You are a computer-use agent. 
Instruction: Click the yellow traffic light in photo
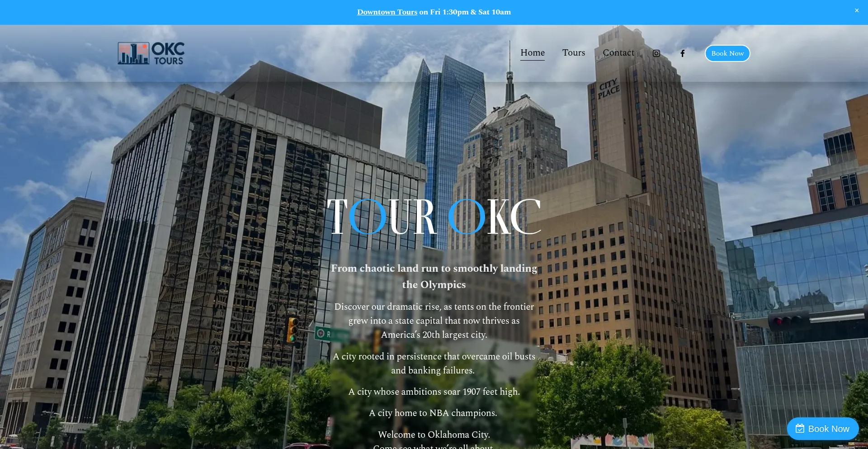click(293, 329)
